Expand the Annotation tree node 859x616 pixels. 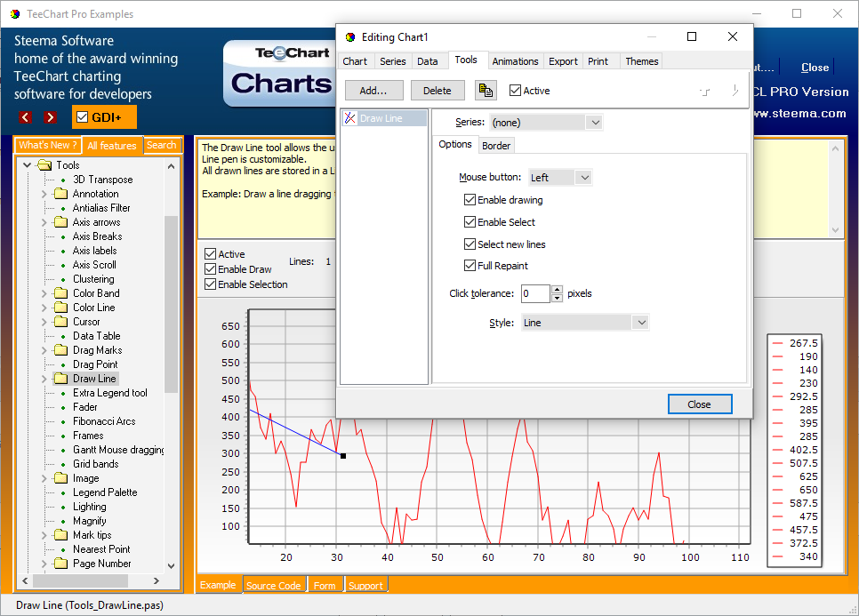tap(44, 193)
